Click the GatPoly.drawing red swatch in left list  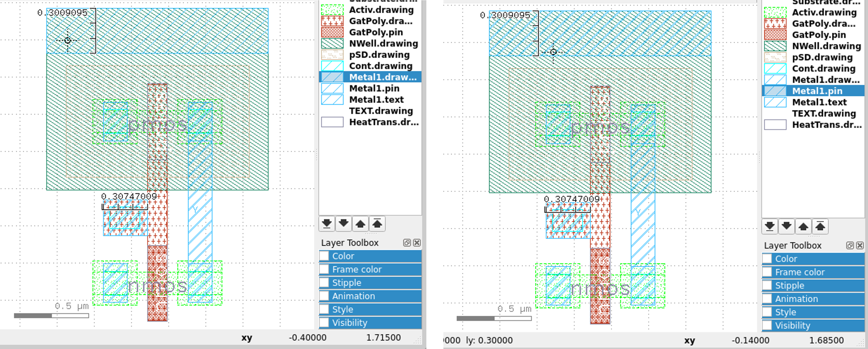(332, 21)
